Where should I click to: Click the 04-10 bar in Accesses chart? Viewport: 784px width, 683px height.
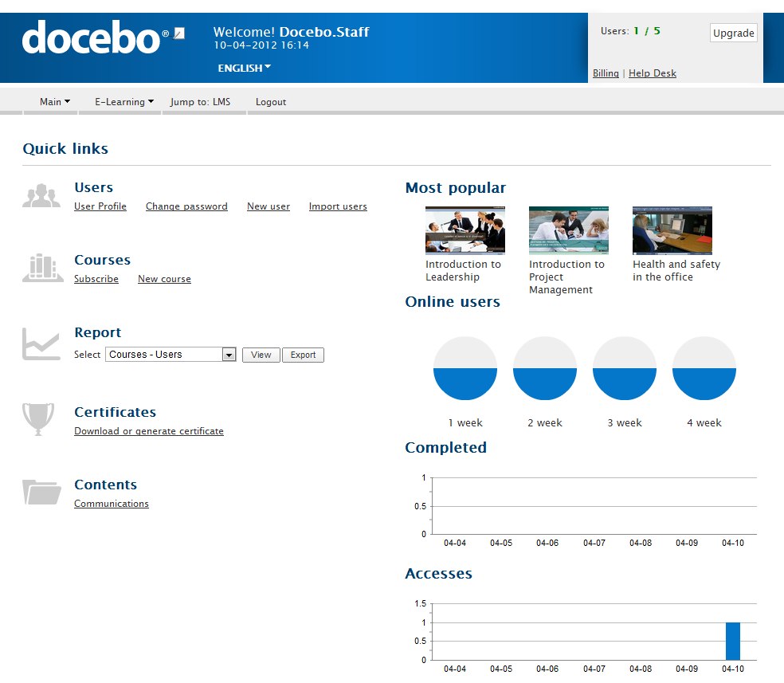click(732, 641)
